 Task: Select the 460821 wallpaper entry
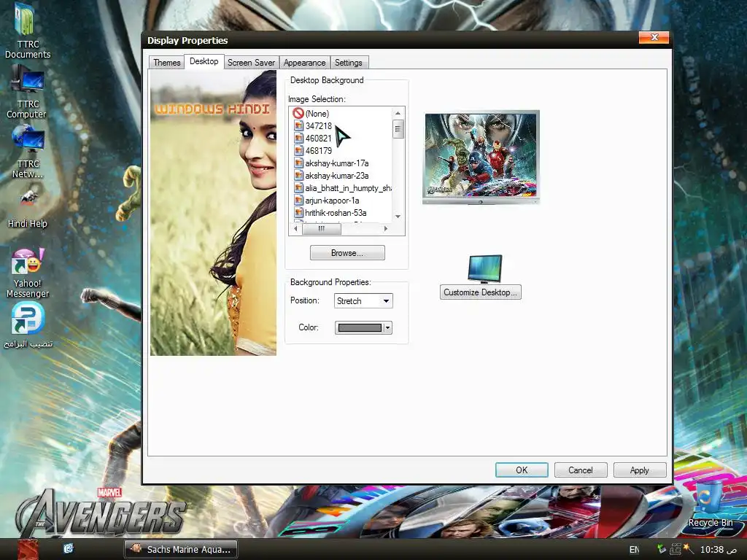pyautogui.click(x=313, y=138)
